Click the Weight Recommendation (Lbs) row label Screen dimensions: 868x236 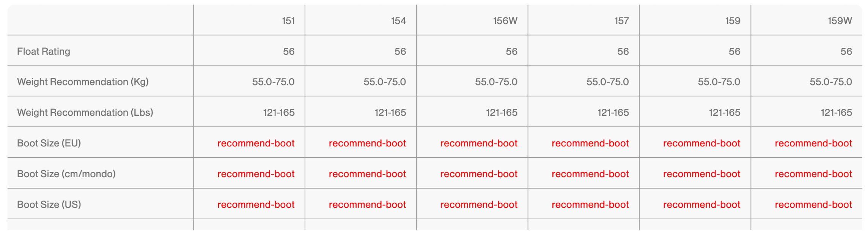coord(85,113)
